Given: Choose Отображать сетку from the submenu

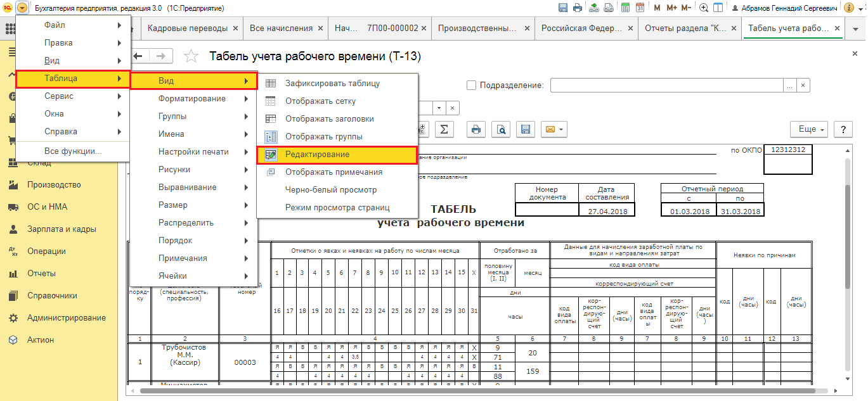Looking at the screenshot, I should [x=320, y=101].
